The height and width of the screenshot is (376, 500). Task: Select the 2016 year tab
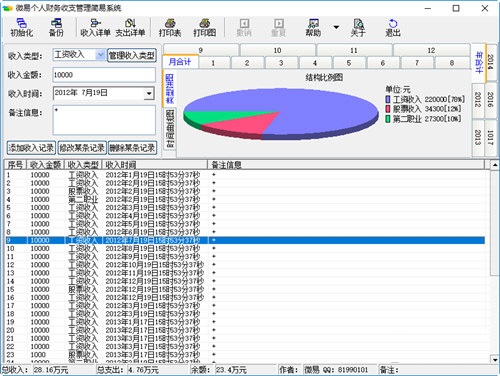click(491, 100)
